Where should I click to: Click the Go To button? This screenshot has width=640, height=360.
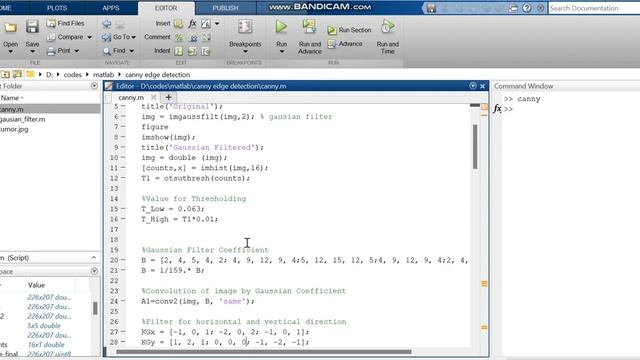[118, 37]
